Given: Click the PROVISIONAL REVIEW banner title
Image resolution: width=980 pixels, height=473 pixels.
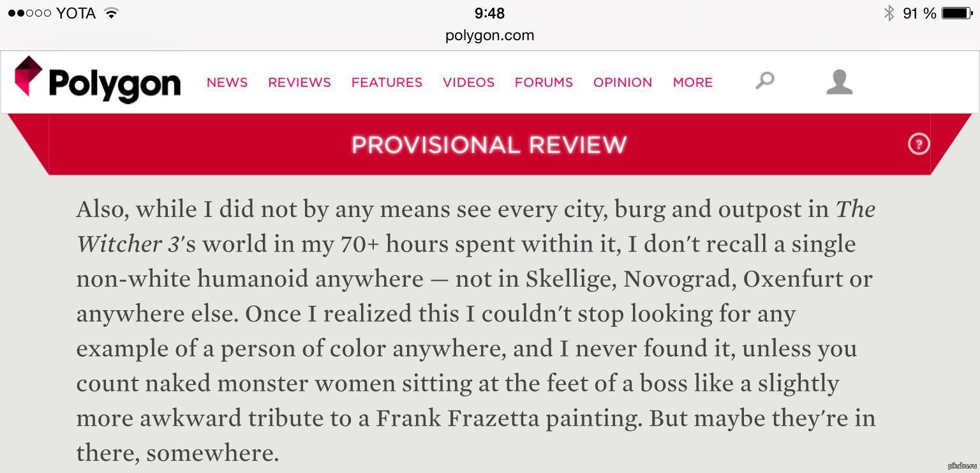Looking at the screenshot, I should 489,145.
